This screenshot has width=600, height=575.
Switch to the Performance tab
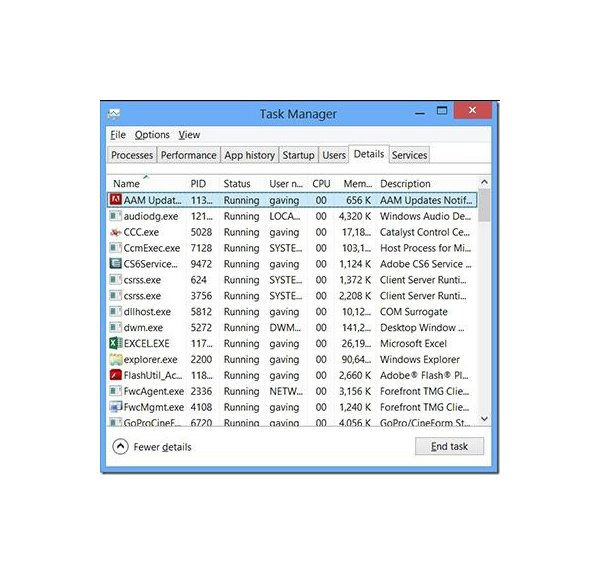point(189,155)
